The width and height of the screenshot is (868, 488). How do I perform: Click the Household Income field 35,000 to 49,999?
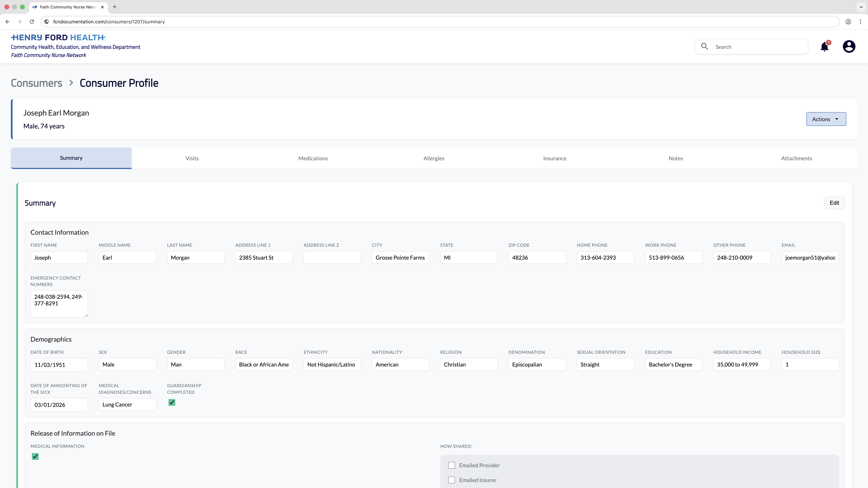point(742,364)
